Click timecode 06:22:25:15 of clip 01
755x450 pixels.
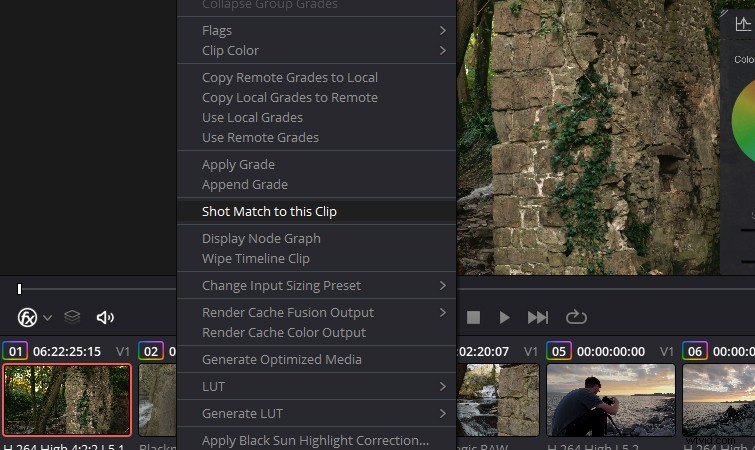point(67,352)
